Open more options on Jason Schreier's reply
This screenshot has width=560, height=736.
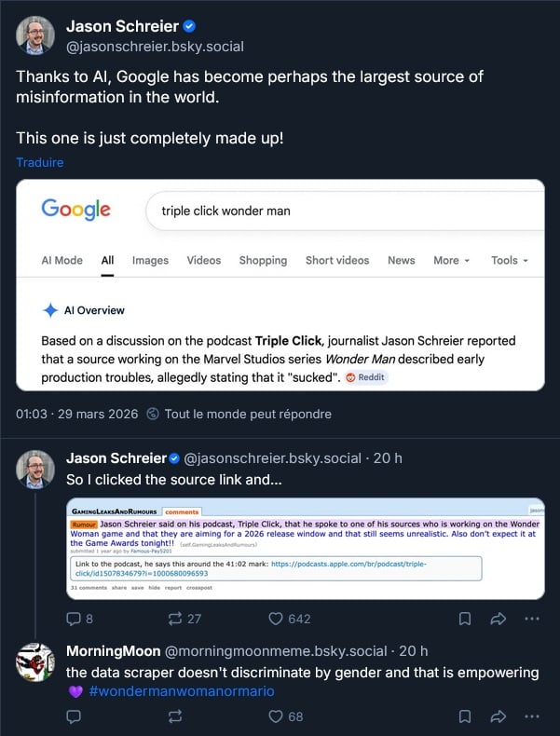coord(531,618)
